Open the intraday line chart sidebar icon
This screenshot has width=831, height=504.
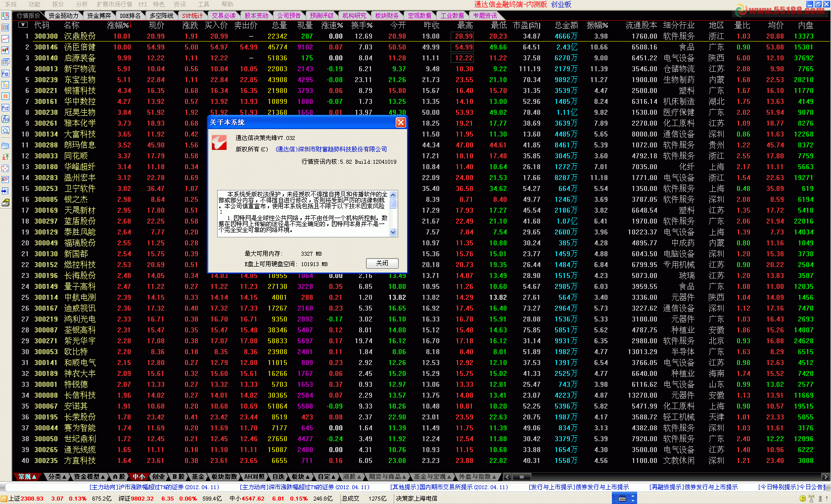coord(5,39)
